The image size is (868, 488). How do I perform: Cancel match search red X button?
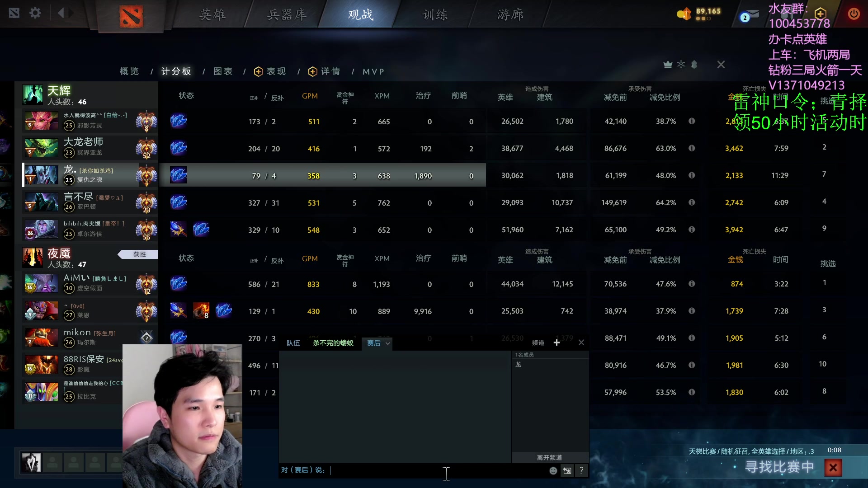point(833,468)
